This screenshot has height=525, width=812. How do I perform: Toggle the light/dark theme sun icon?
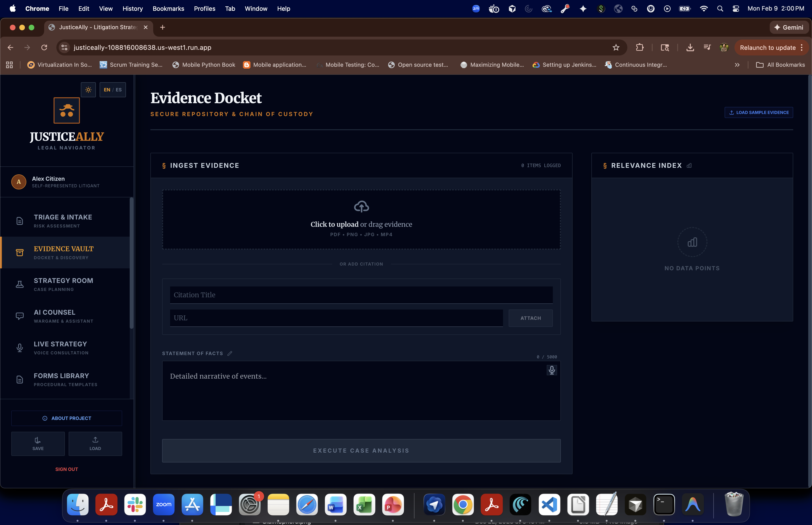coord(88,90)
